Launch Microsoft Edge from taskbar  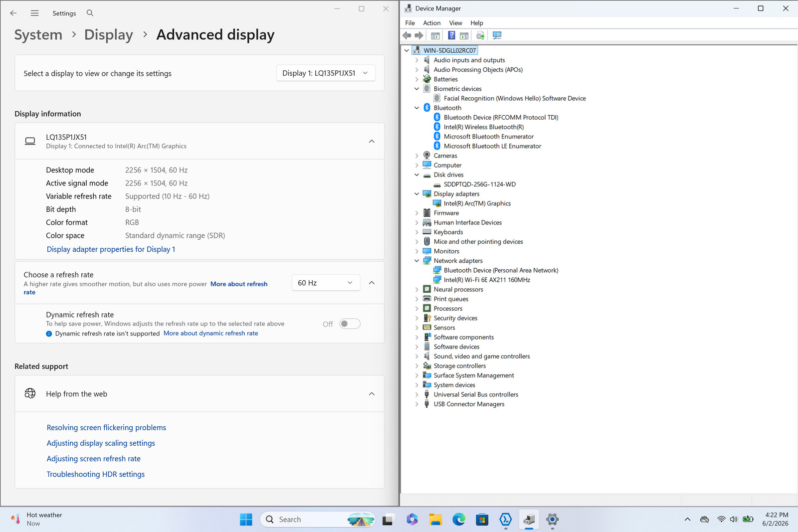(459, 520)
